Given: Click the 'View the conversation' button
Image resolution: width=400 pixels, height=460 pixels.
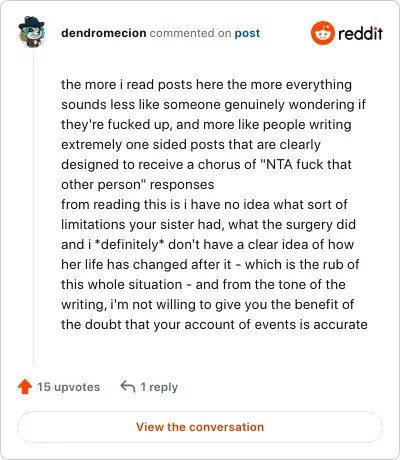Looking at the screenshot, I should click(x=200, y=427).
